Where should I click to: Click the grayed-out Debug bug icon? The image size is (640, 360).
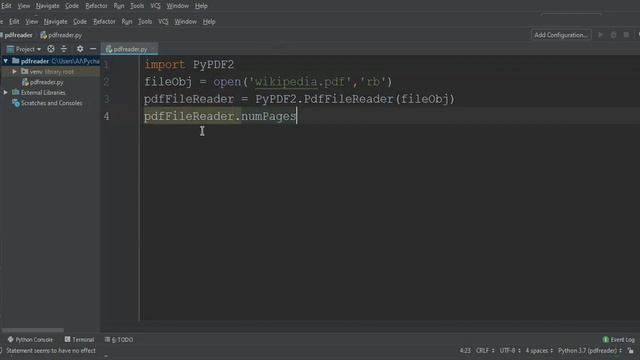coord(613,35)
